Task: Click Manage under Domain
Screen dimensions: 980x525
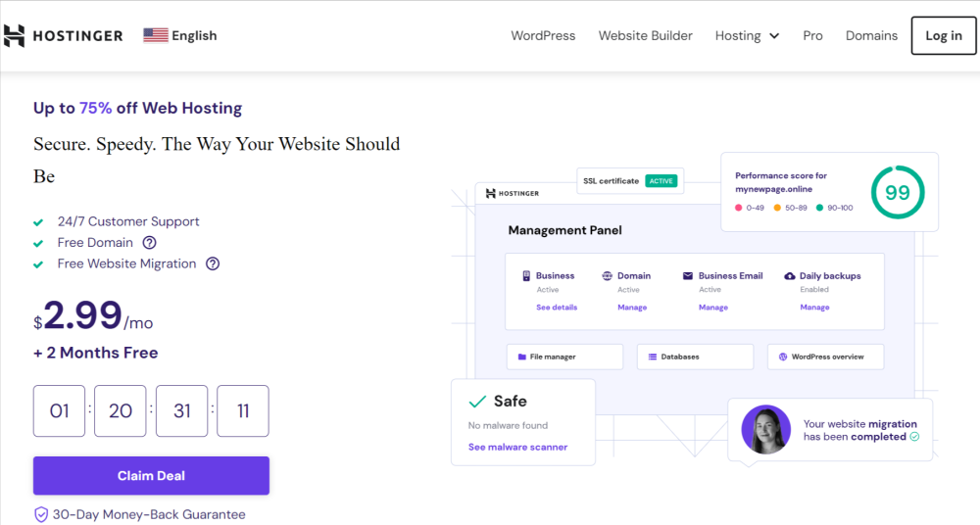Action: coord(632,308)
